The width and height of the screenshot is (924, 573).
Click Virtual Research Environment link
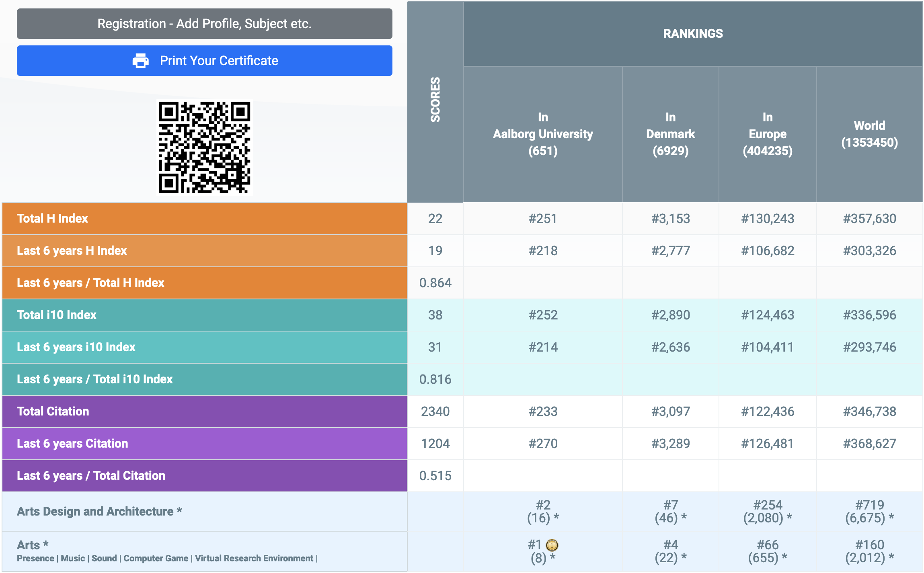pyautogui.click(x=254, y=558)
